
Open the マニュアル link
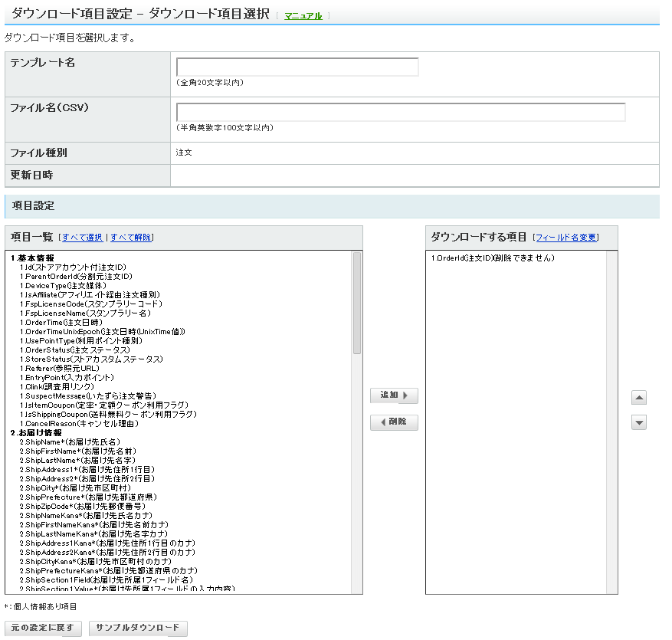click(303, 15)
